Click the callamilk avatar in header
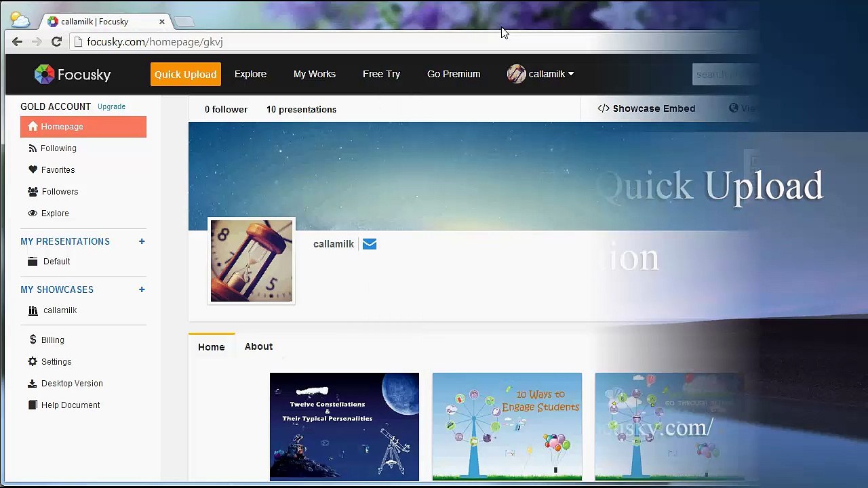The height and width of the screenshot is (488, 868). (x=516, y=74)
